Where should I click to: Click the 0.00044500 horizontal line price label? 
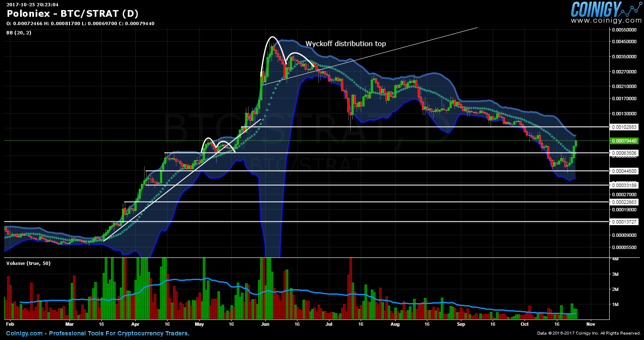[624, 171]
